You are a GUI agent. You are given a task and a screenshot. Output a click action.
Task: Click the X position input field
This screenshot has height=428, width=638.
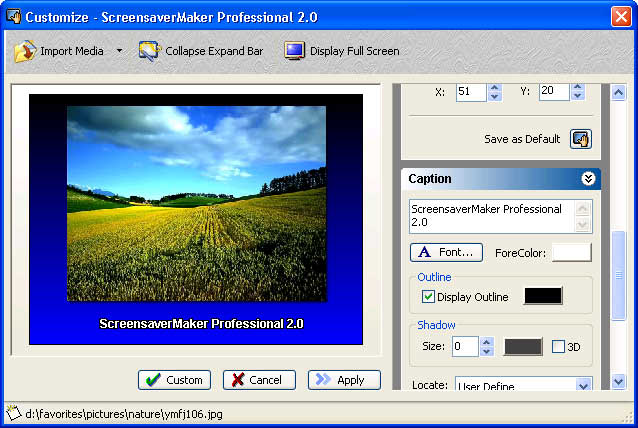(x=471, y=92)
